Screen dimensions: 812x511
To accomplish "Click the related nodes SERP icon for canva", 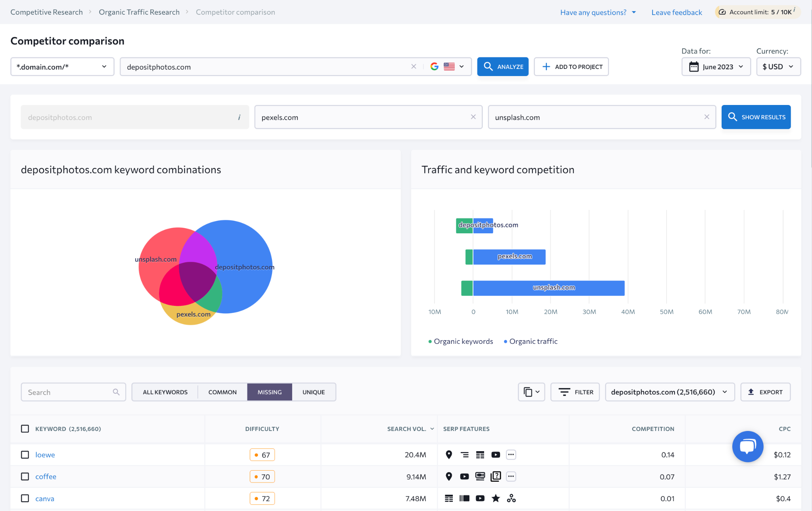I will (511, 498).
